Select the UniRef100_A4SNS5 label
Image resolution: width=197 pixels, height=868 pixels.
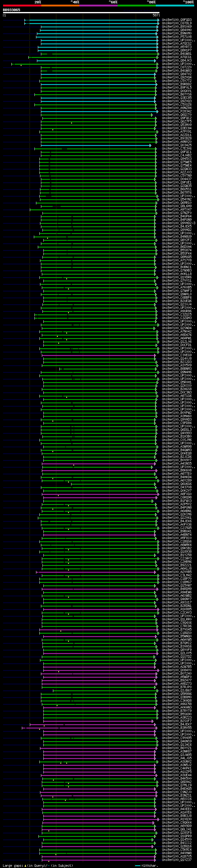point(177,463)
